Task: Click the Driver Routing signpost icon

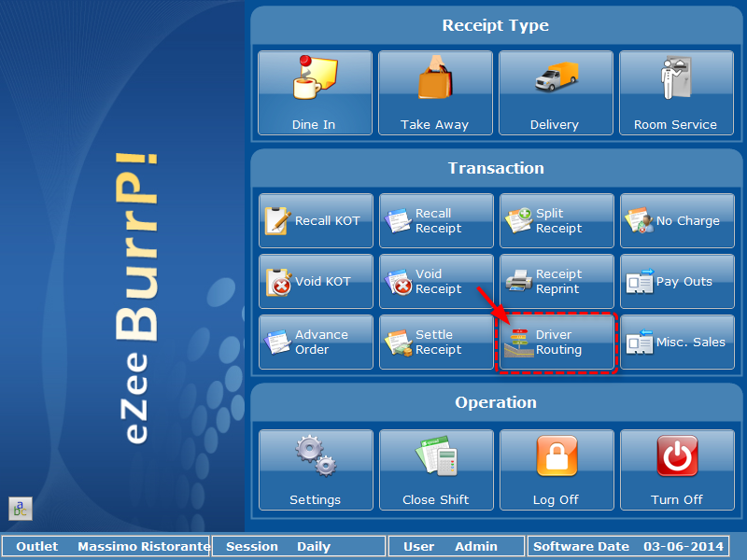Action: click(x=519, y=343)
